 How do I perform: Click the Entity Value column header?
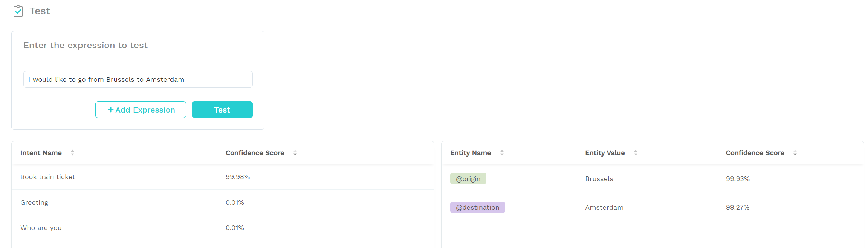point(605,153)
